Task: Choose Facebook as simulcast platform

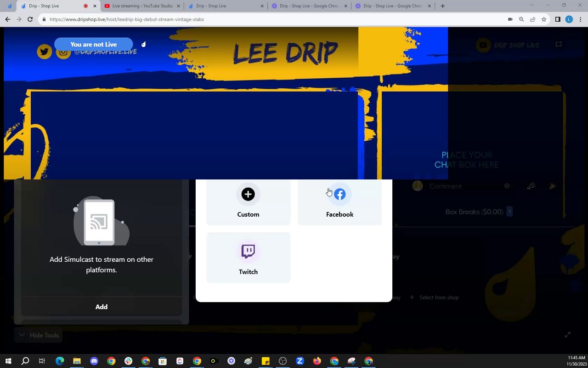Action: click(x=339, y=201)
